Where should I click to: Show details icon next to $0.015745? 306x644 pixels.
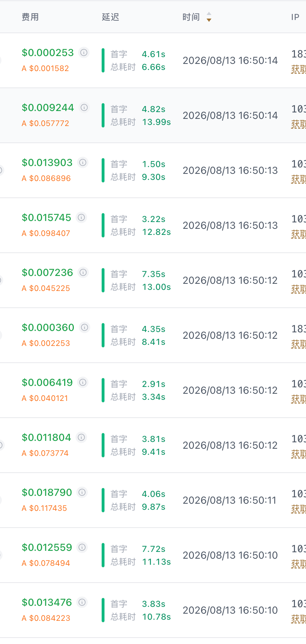click(x=81, y=217)
